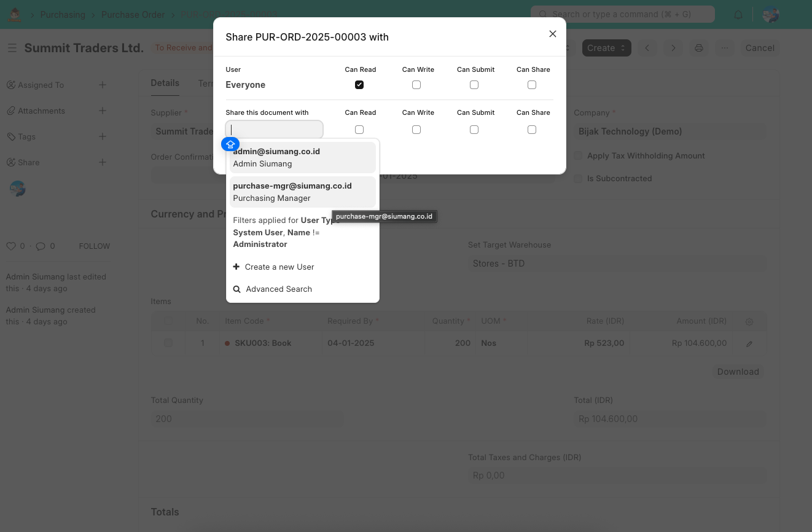Go to previous document arrow
812x532 pixels.
(x=647, y=48)
